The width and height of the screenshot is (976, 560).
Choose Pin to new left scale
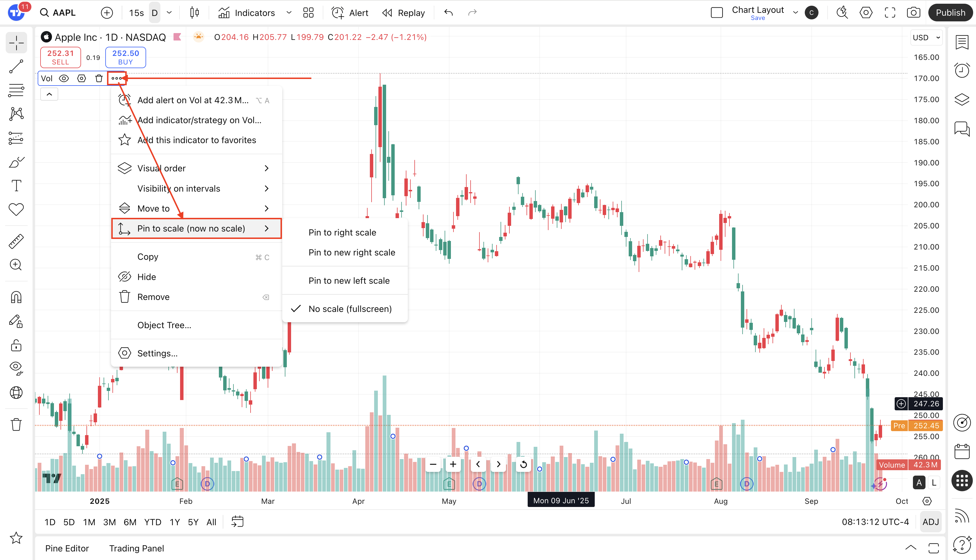(x=349, y=281)
